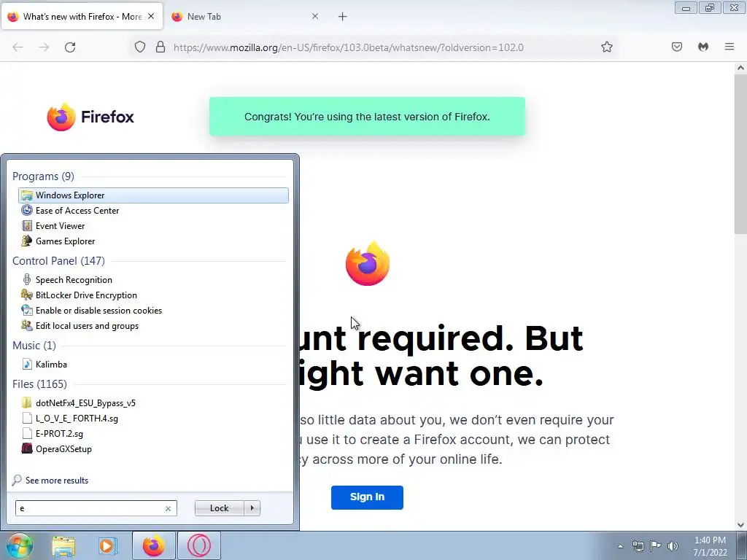Open the Firefox hamburger menu
This screenshot has height=560, width=747.
point(729,47)
